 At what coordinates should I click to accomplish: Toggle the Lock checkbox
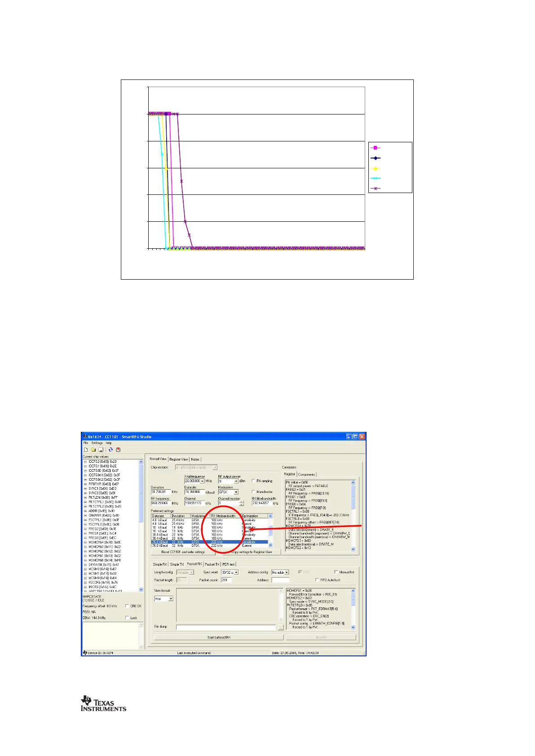point(127,618)
